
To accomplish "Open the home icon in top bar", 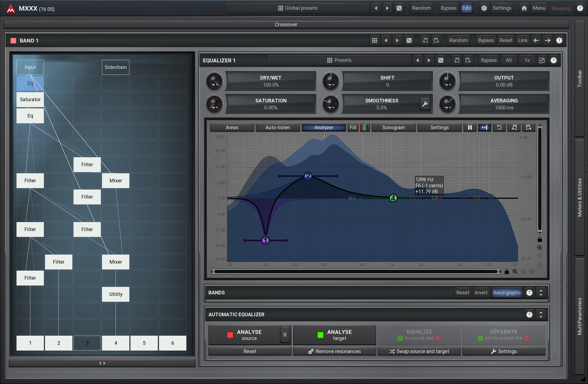I will click(x=524, y=8).
